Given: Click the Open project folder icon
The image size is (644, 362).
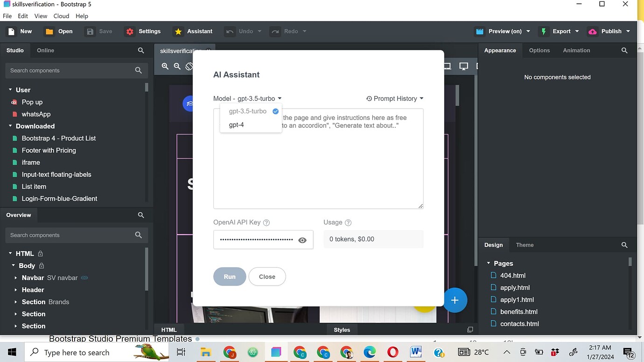Looking at the screenshot, I should coord(49,31).
